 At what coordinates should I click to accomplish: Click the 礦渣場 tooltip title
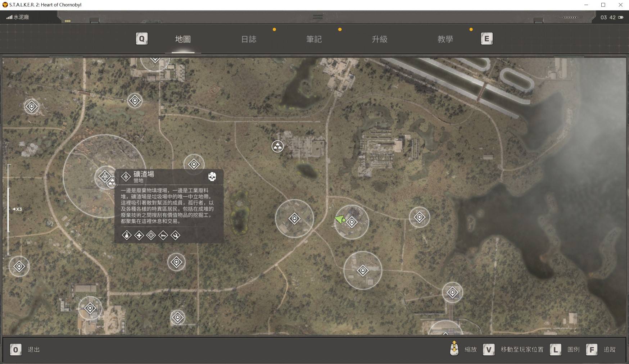tap(144, 174)
